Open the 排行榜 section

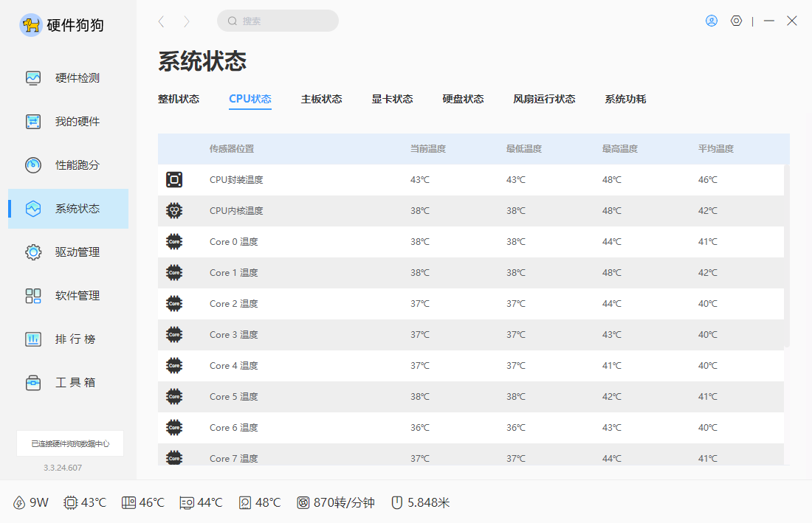click(x=32, y=339)
